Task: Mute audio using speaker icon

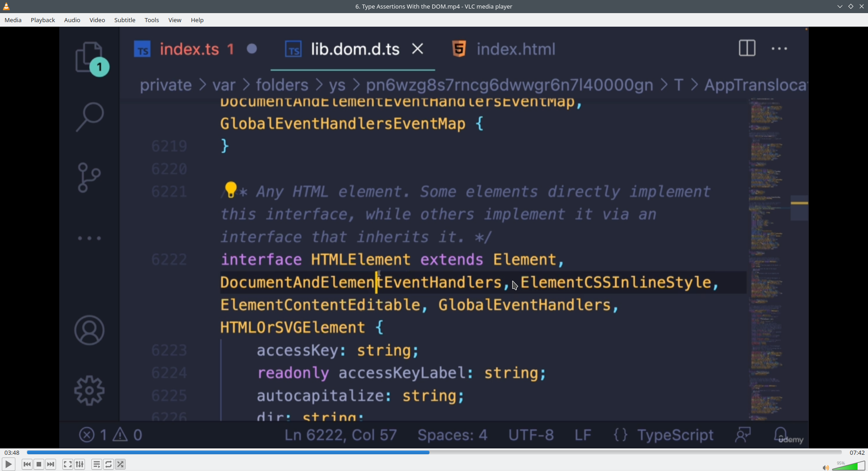Action: pyautogui.click(x=825, y=467)
